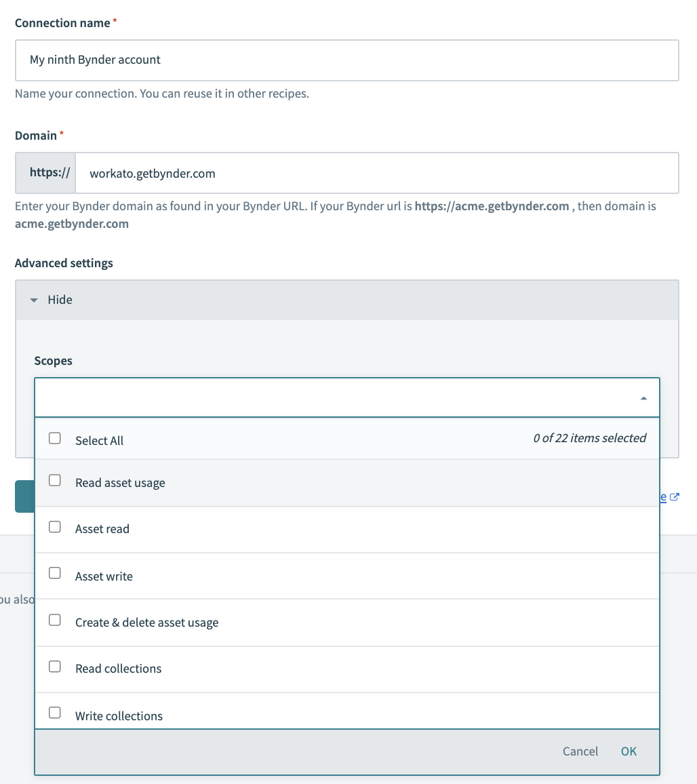Enable the Read collections scope

[x=55, y=666]
